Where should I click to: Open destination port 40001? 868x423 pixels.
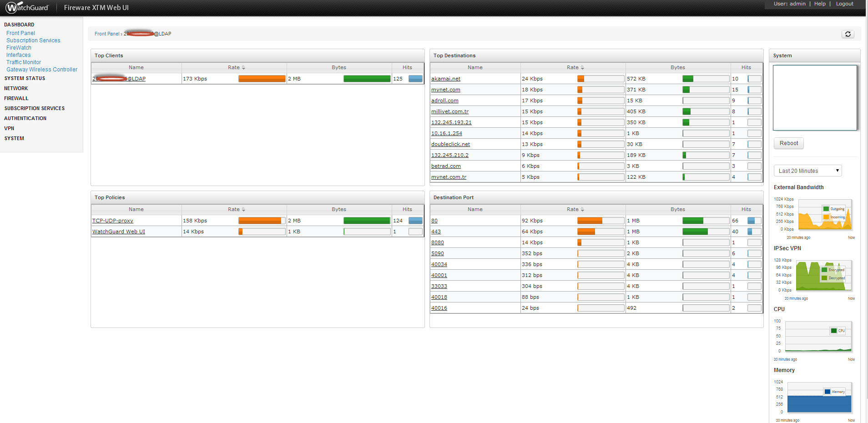coord(439,275)
